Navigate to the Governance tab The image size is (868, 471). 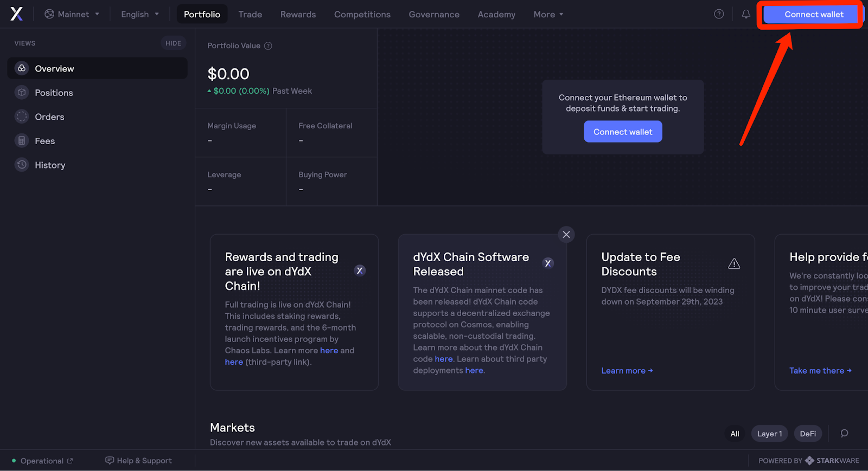[x=434, y=14]
